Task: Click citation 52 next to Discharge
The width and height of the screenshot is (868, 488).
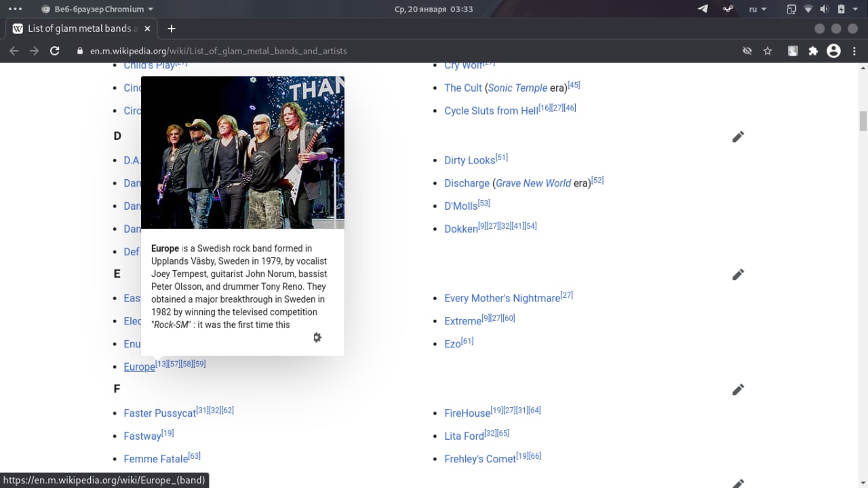Action: 597,181
